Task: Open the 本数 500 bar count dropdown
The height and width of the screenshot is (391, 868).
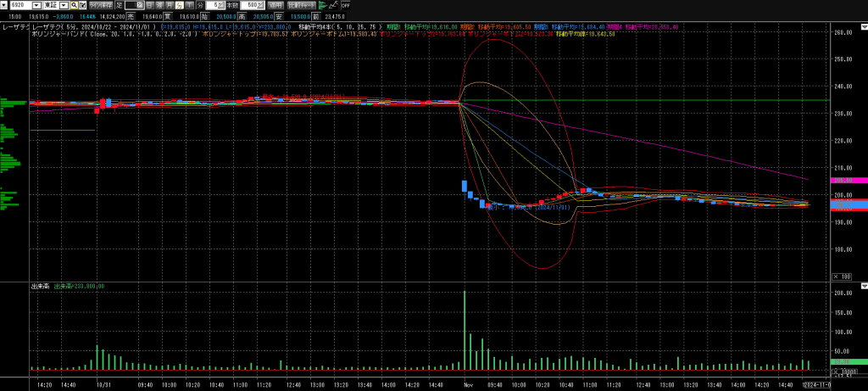Action: (x=260, y=4)
